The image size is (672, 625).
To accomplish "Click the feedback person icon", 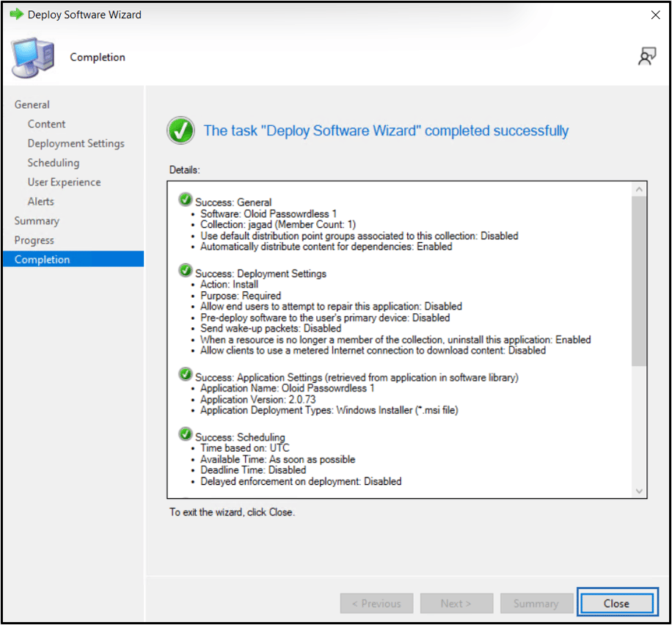I will [647, 56].
